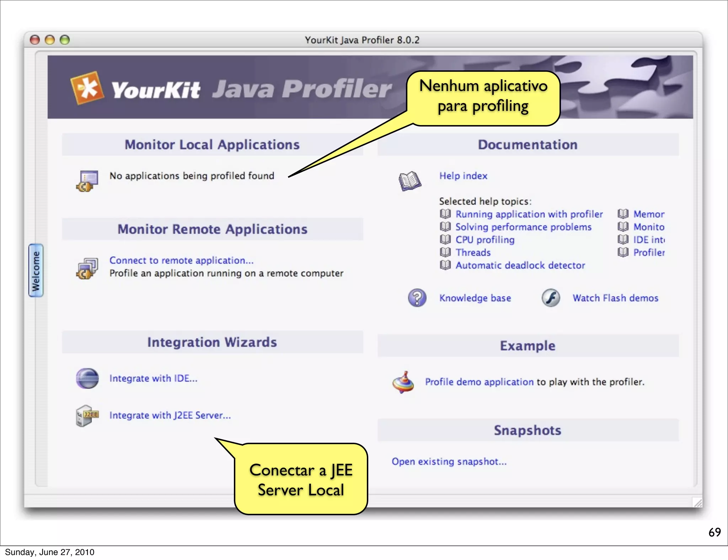Image resolution: width=728 pixels, height=560 pixels.
Task: Click the Flash demos icon
Action: point(551,298)
